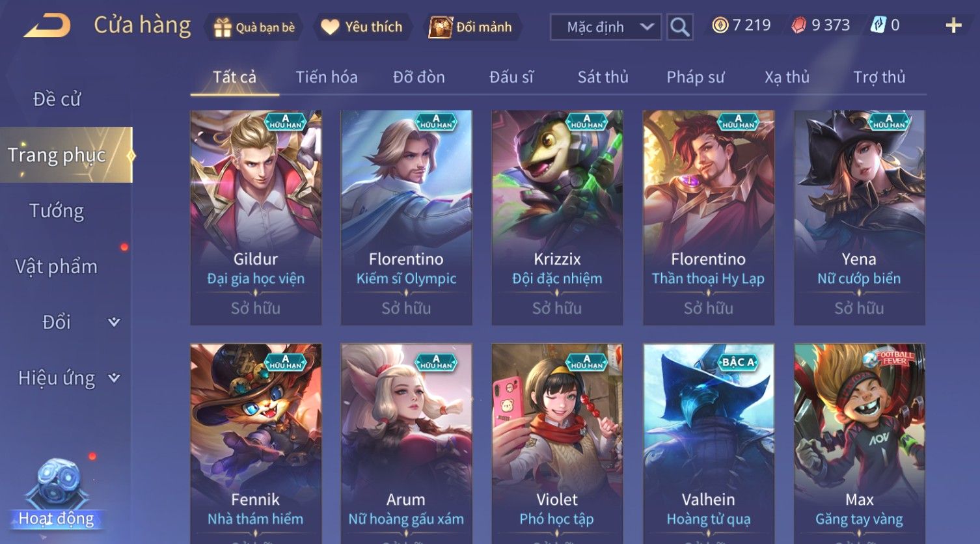The width and height of the screenshot is (980, 544).
Task: Tap the gold coin balance icon
Action: tap(720, 25)
